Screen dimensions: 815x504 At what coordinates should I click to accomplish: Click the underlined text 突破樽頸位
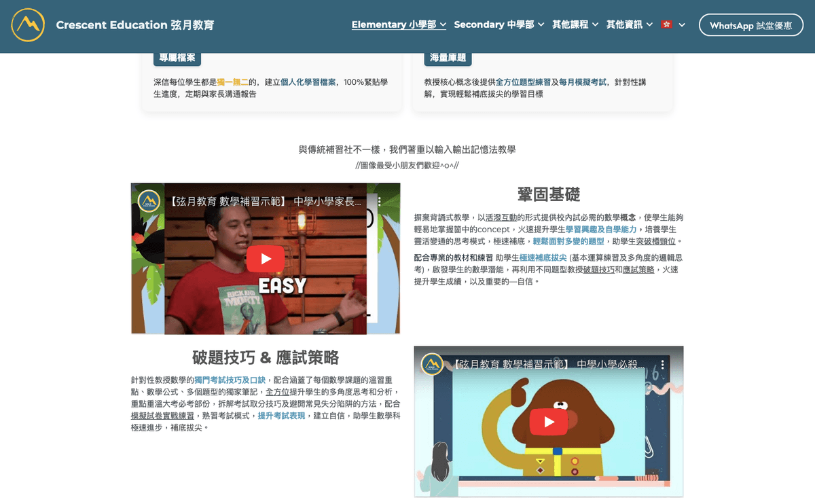point(657,241)
